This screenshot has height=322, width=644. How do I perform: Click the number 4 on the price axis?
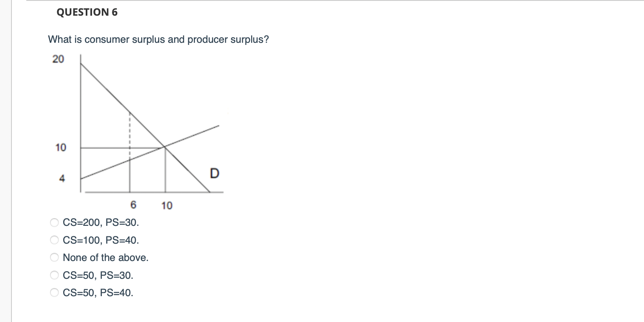coord(62,178)
